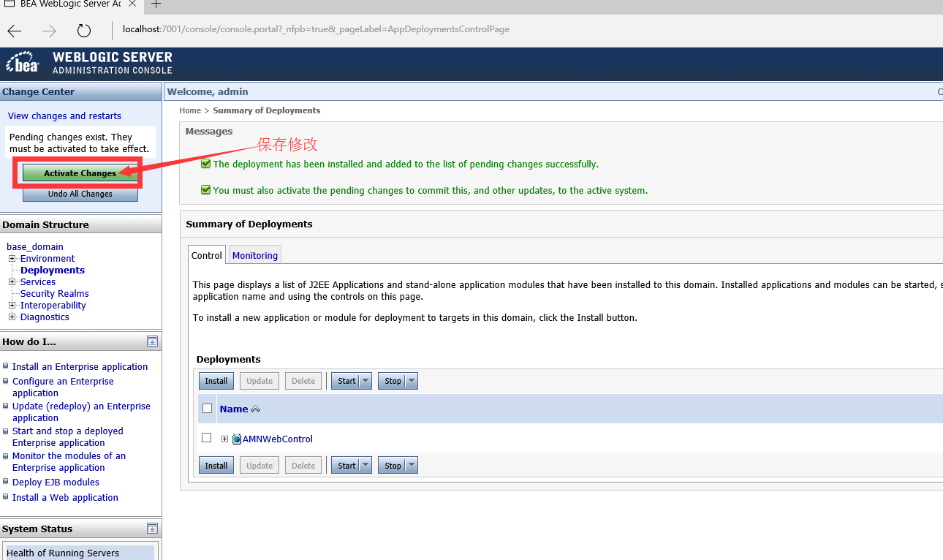943x560 pixels.
Task: Open the top Stop dropdown arrow
Action: pyautogui.click(x=412, y=381)
